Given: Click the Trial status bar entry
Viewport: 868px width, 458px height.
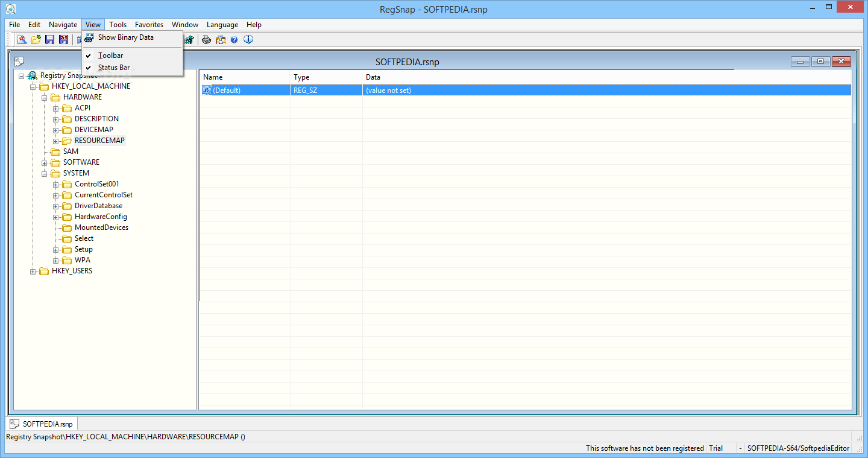Looking at the screenshot, I should pos(715,448).
